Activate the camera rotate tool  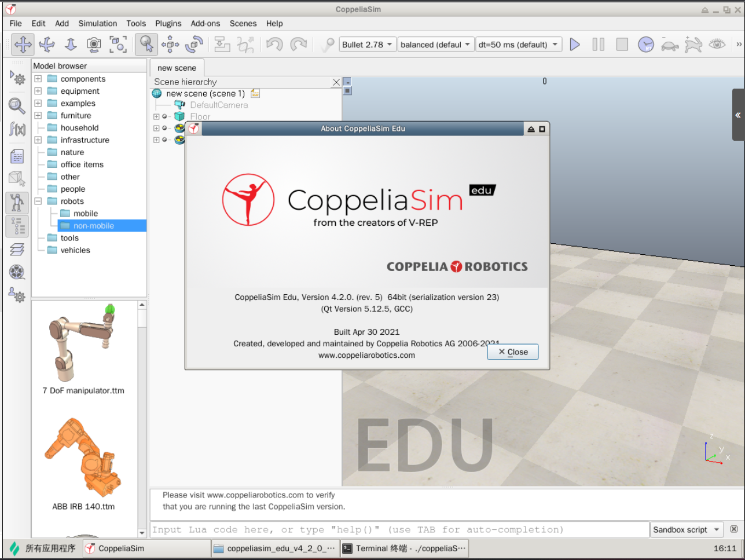(47, 44)
